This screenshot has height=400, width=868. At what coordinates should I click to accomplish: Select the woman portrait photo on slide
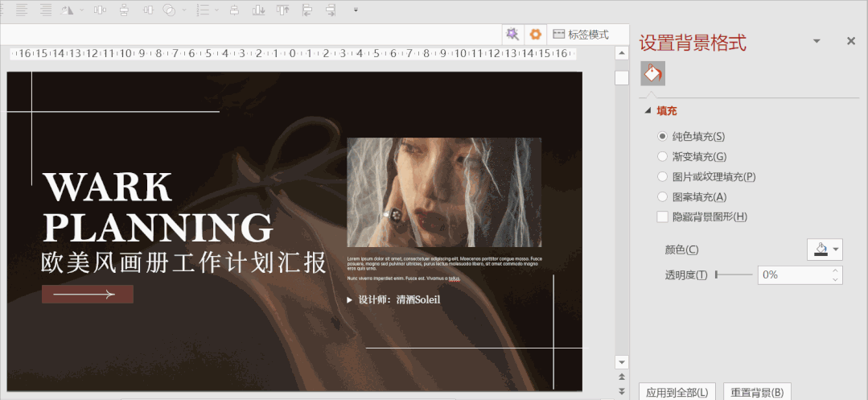click(x=444, y=192)
